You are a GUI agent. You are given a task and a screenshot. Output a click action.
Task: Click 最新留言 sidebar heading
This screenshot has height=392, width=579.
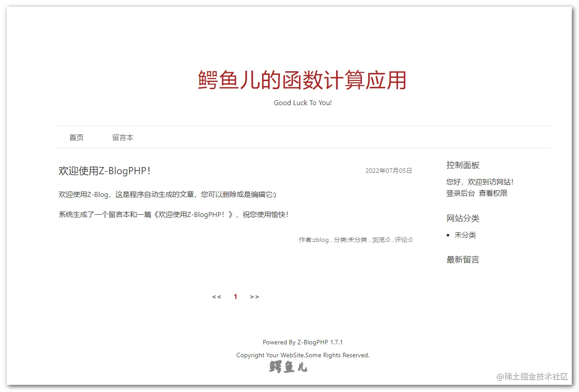(463, 259)
